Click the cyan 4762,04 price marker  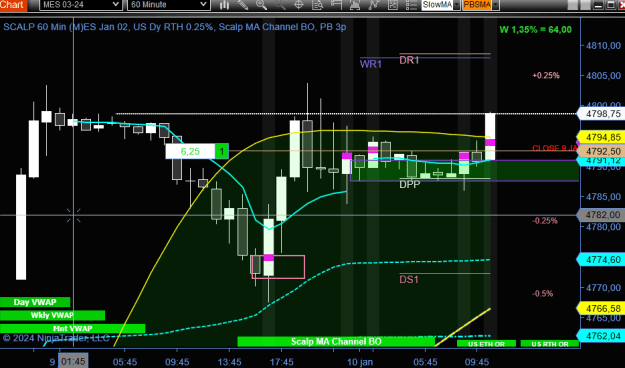[x=601, y=336]
